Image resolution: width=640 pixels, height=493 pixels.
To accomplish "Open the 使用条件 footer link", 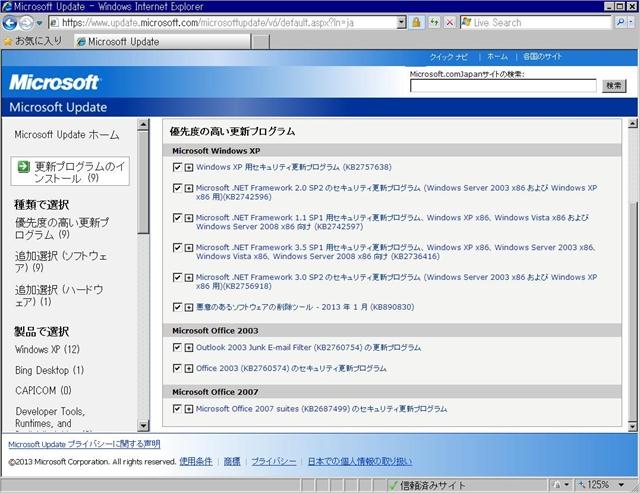I will [x=196, y=461].
